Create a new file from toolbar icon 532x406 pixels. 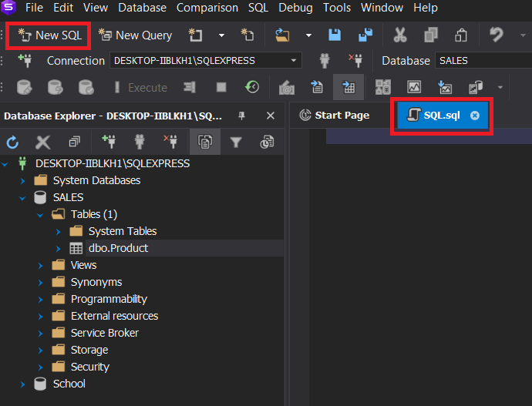point(195,35)
